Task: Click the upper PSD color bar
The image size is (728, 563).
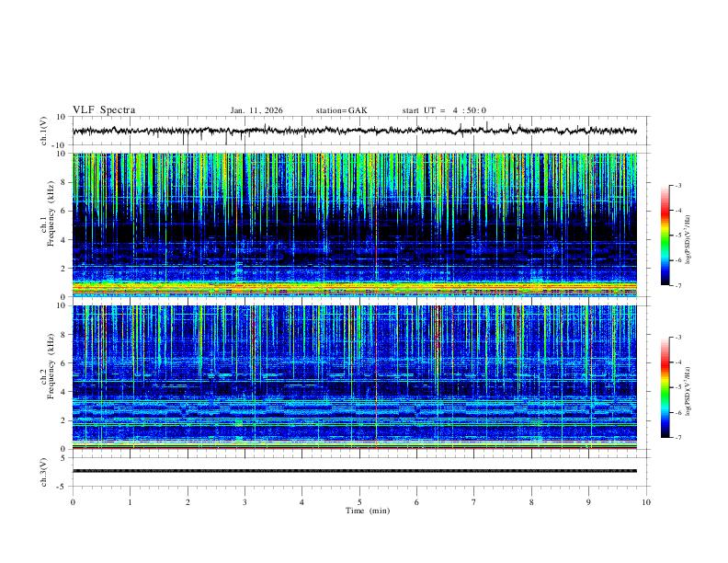Action: tap(665, 236)
